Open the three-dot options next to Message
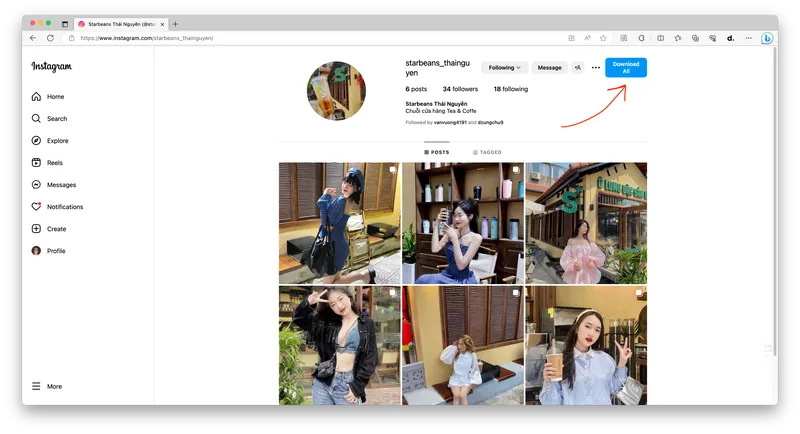Image resolution: width=800 pixels, height=434 pixels. click(x=596, y=68)
